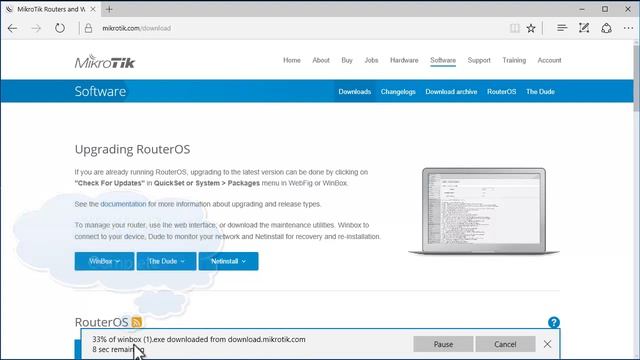This screenshot has width=640, height=360.
Task: Open the Hardware menu item
Action: [404, 60]
